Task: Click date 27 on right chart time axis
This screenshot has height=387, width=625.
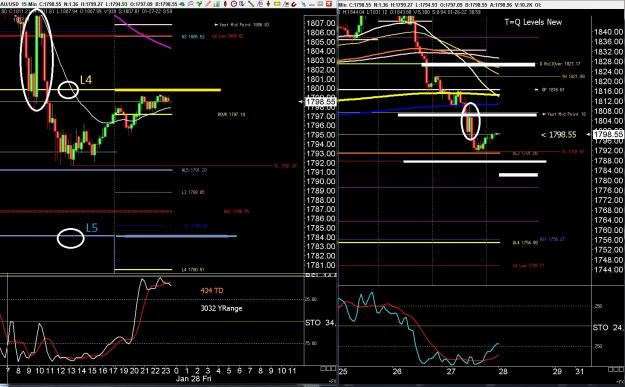Action: [x=451, y=371]
